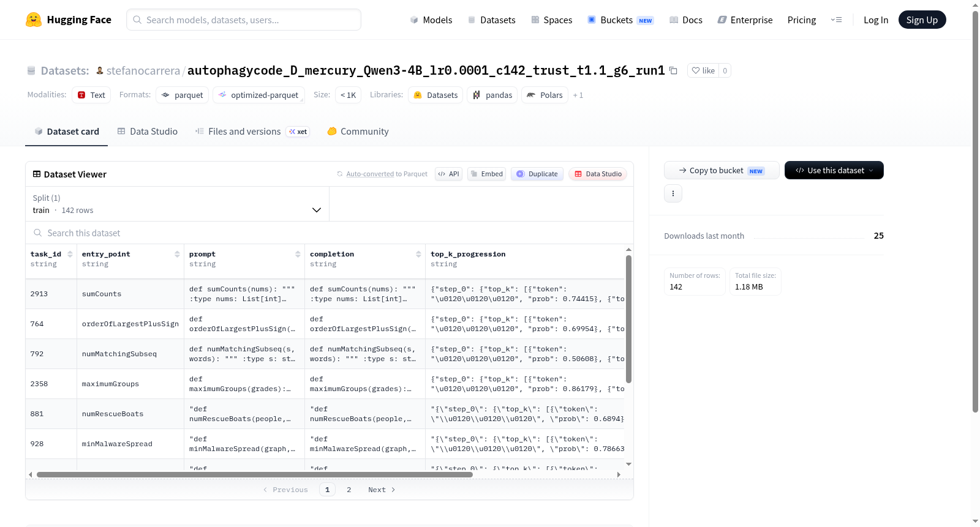Focus the Search this dataset field
The height and width of the screenshot is (527, 980).
pos(330,233)
